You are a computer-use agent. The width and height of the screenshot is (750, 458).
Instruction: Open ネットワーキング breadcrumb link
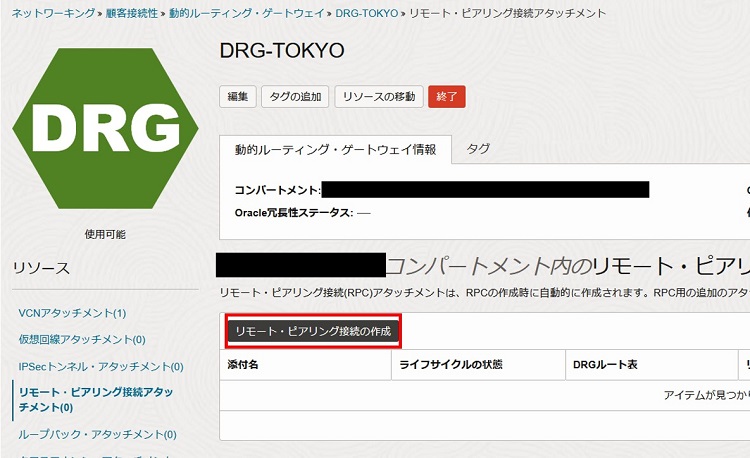pos(54,14)
